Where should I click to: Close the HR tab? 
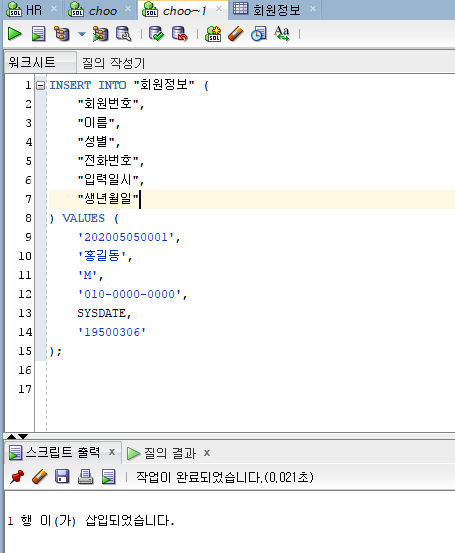[x=54, y=9]
